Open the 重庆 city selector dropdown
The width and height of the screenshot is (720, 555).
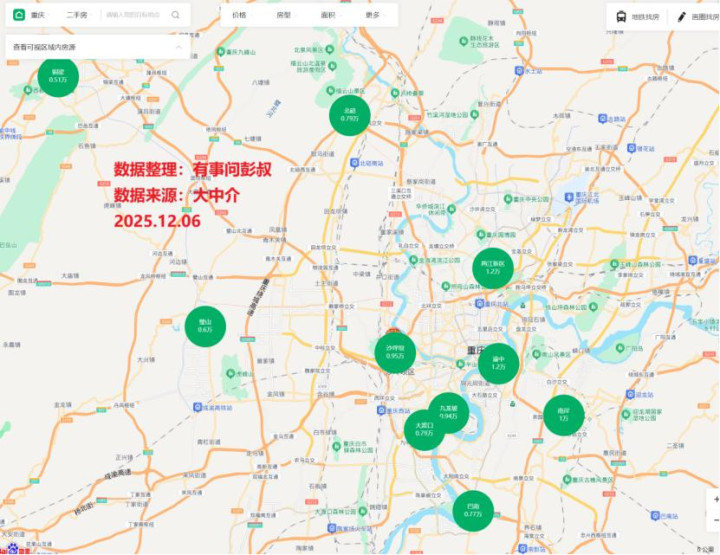[x=40, y=15]
